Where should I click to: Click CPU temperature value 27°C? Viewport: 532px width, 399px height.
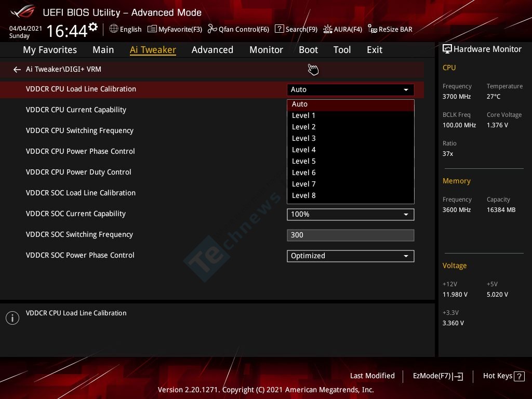[x=494, y=97]
